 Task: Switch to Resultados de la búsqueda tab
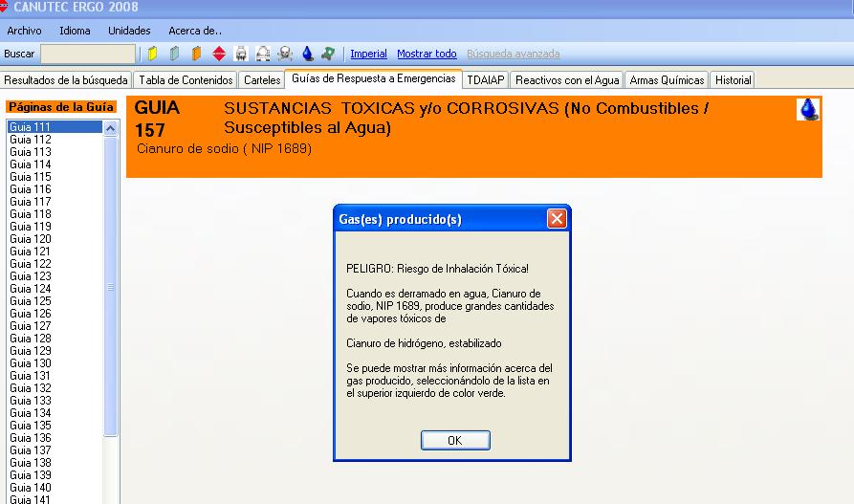66,80
